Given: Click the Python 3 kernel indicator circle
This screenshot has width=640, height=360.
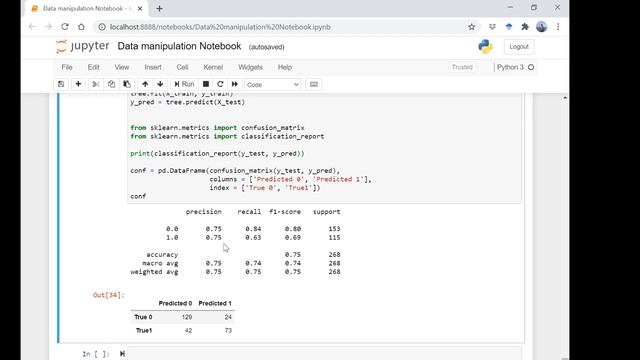Looking at the screenshot, I should 531,67.
